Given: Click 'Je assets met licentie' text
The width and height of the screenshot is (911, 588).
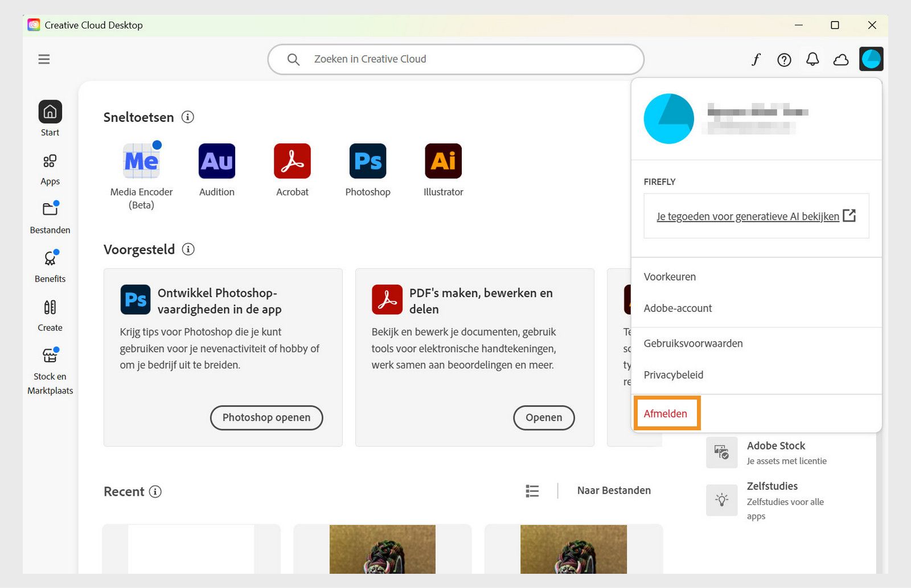Looking at the screenshot, I should point(786,461).
